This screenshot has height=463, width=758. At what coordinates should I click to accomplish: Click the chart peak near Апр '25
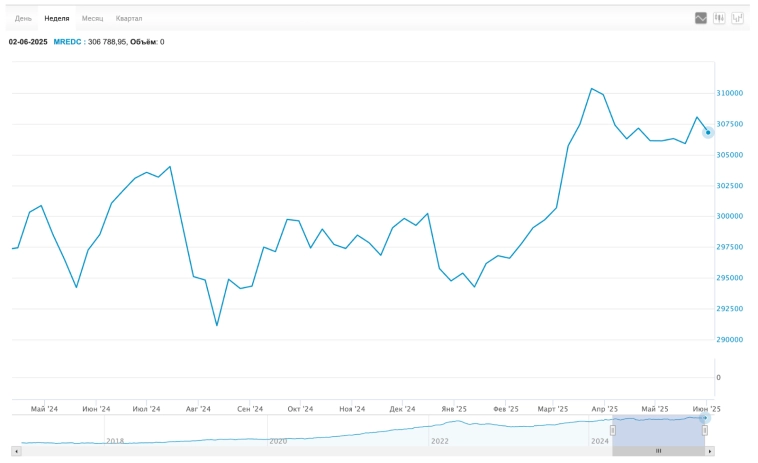coord(592,88)
